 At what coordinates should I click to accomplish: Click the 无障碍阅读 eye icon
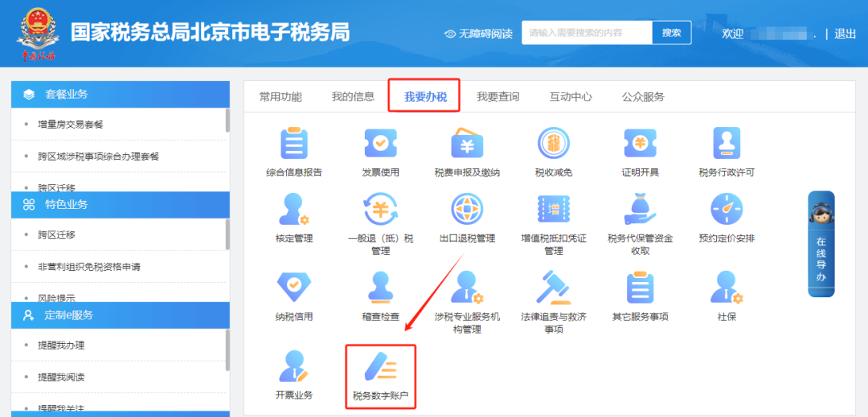(450, 35)
